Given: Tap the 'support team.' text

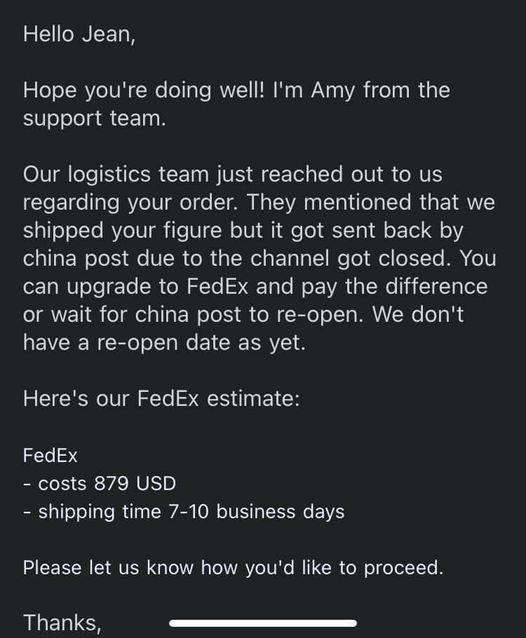Looking at the screenshot, I should [x=94, y=119].
